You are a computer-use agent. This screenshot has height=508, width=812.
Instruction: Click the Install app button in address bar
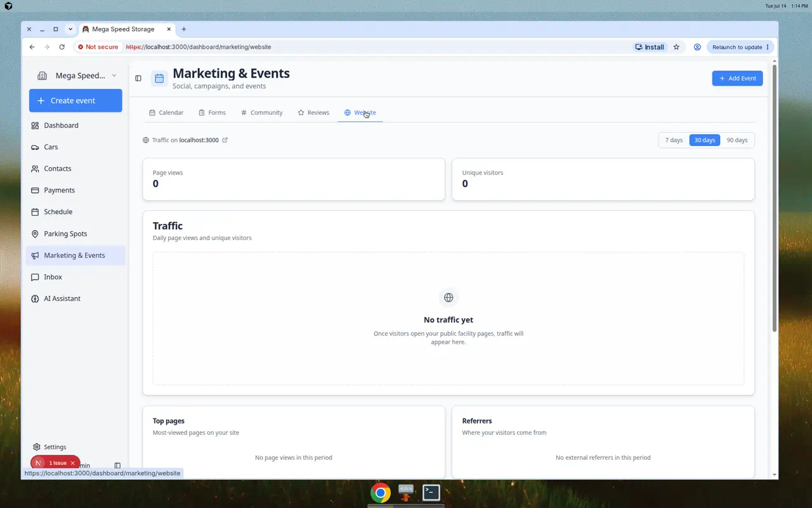pos(650,47)
